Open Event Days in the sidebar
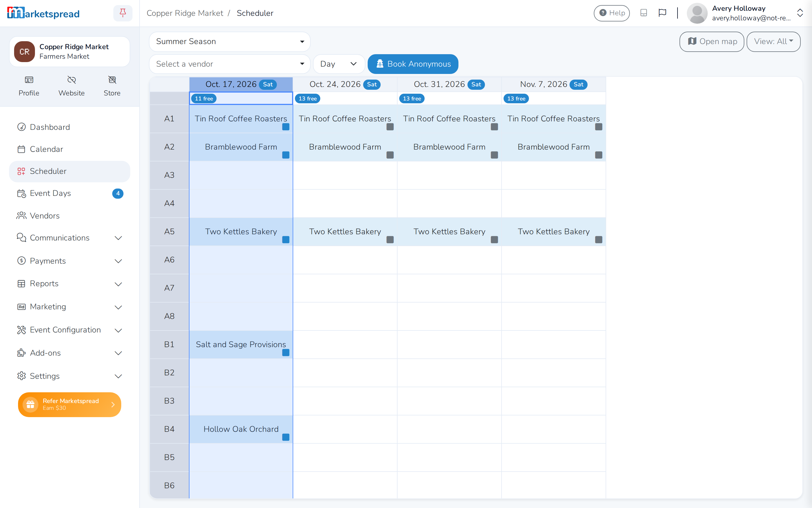812x508 pixels. coord(69,194)
